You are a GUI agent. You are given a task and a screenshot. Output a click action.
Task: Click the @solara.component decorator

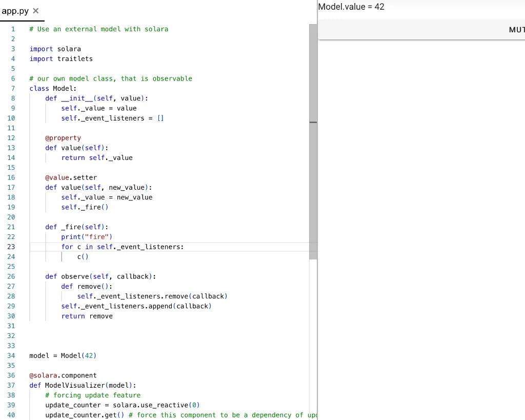click(x=63, y=375)
